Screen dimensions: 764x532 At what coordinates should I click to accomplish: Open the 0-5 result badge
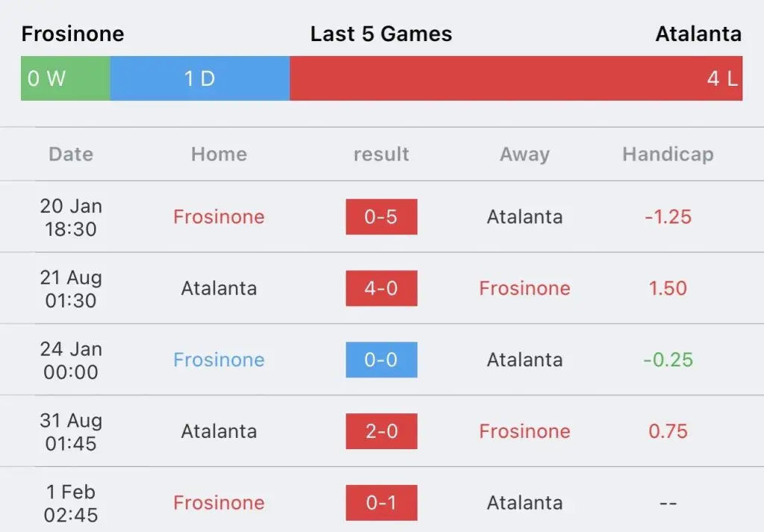[x=381, y=217]
